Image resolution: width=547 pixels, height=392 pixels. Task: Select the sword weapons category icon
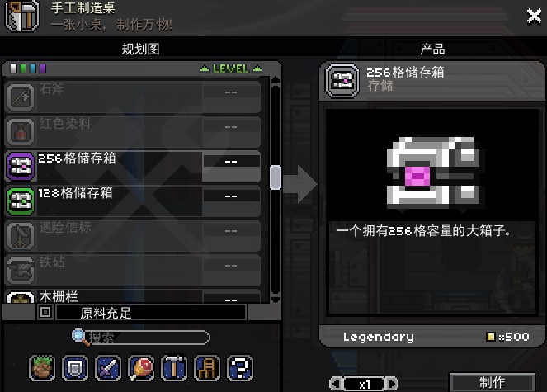(x=108, y=367)
